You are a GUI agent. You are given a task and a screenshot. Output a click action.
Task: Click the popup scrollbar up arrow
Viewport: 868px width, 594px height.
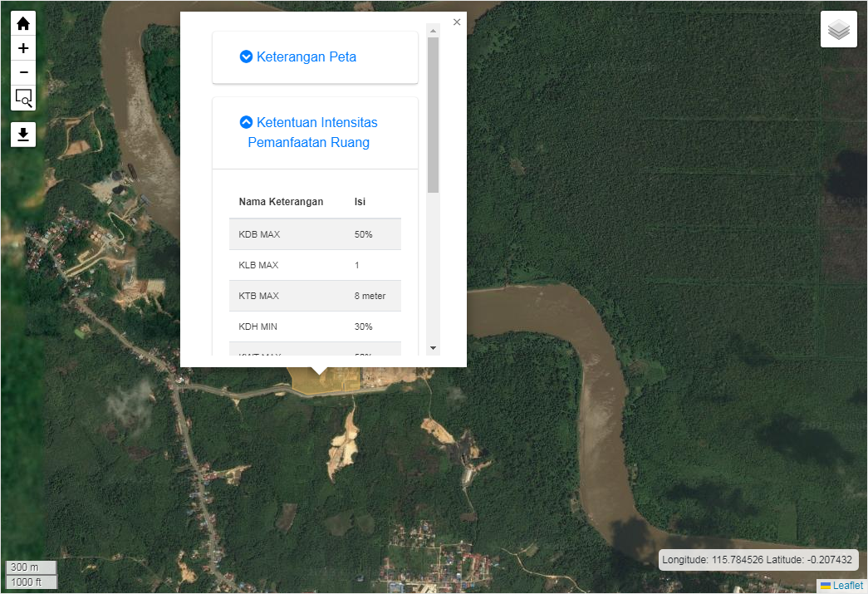click(433, 30)
